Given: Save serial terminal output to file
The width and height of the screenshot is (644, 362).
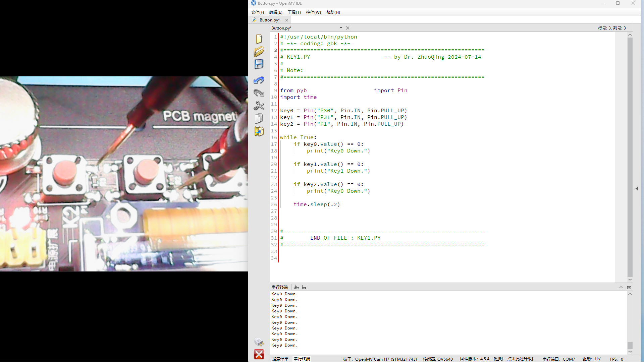Looking at the screenshot, I should (x=304, y=287).
